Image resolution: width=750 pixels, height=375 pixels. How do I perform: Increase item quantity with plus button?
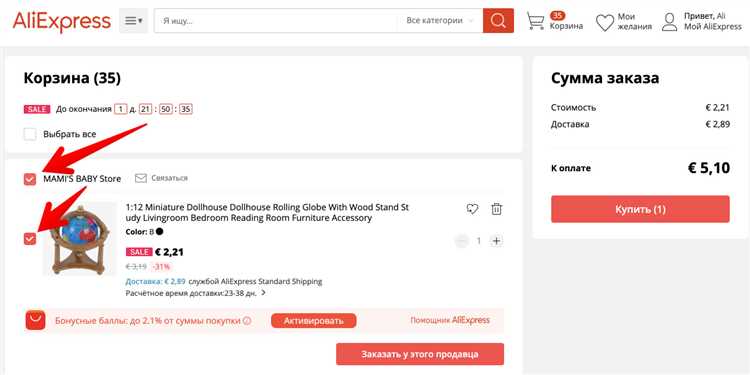[496, 241]
